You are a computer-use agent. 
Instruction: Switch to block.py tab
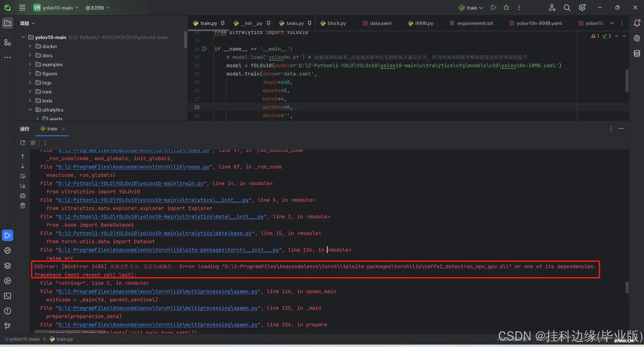[333, 23]
